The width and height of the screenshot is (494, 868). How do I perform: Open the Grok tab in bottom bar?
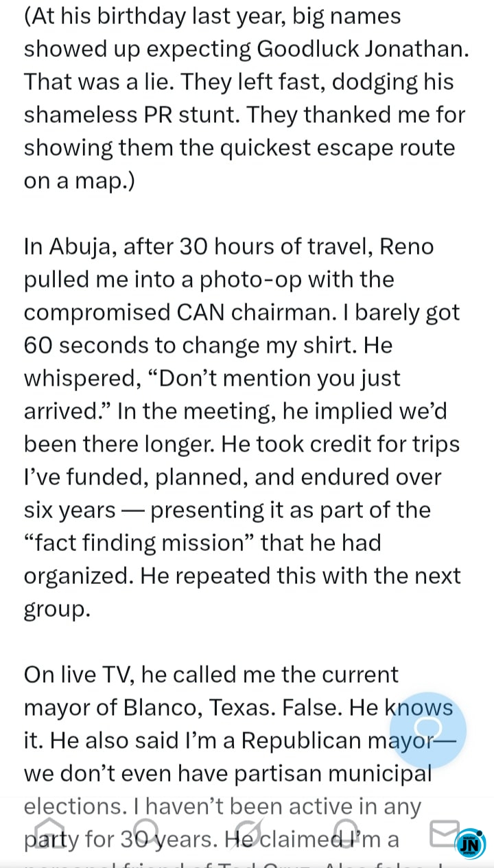(246, 834)
